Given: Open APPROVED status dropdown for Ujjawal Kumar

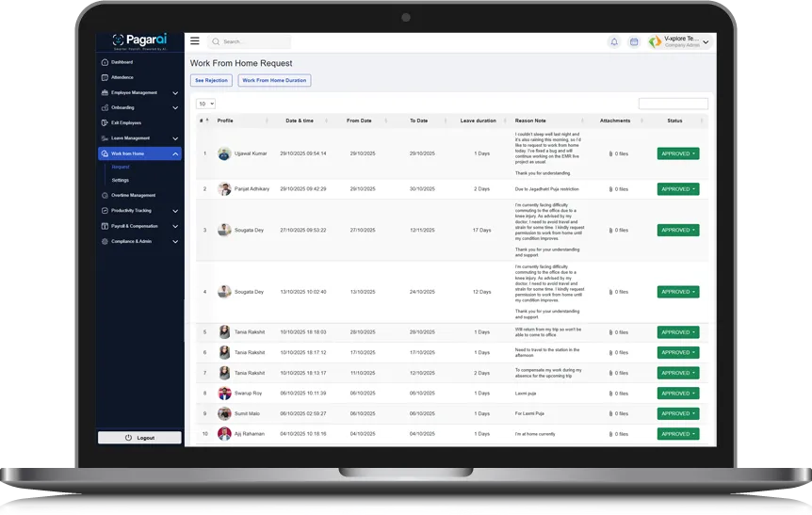Looking at the screenshot, I should (678, 153).
